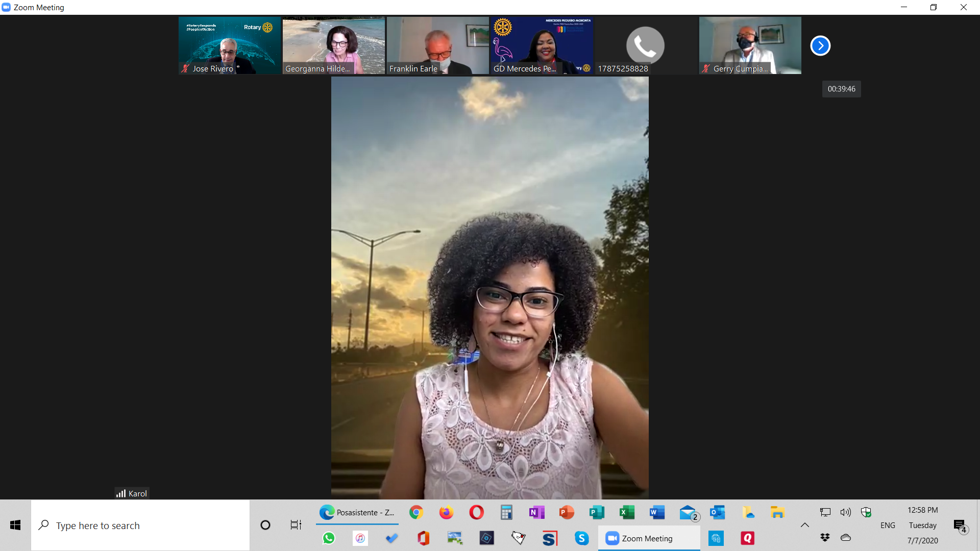Open volume control in system tray
Viewport: 980px width, 551px height.
pos(846,512)
